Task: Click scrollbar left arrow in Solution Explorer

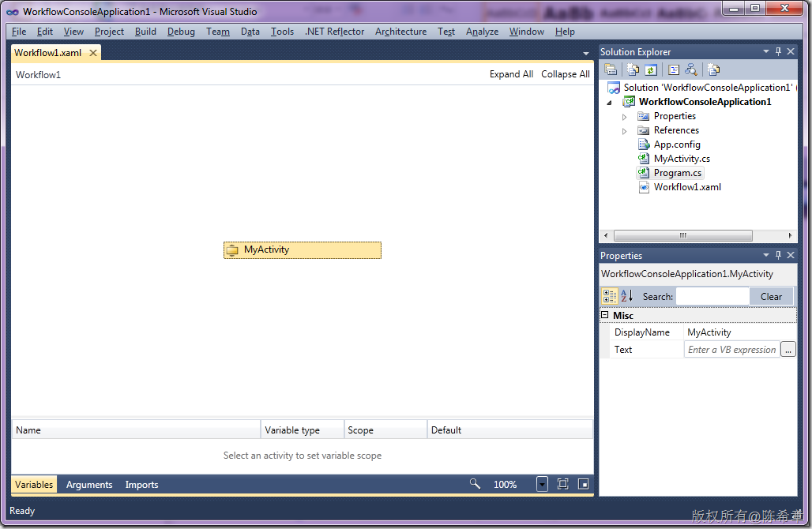Action: point(606,235)
